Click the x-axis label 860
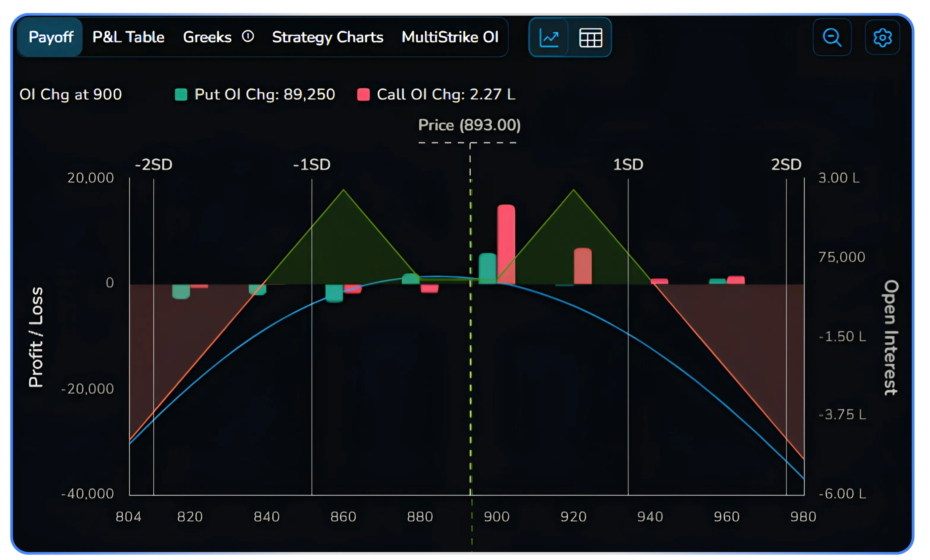Image resolution: width=930 pixels, height=560 pixels. [343, 517]
